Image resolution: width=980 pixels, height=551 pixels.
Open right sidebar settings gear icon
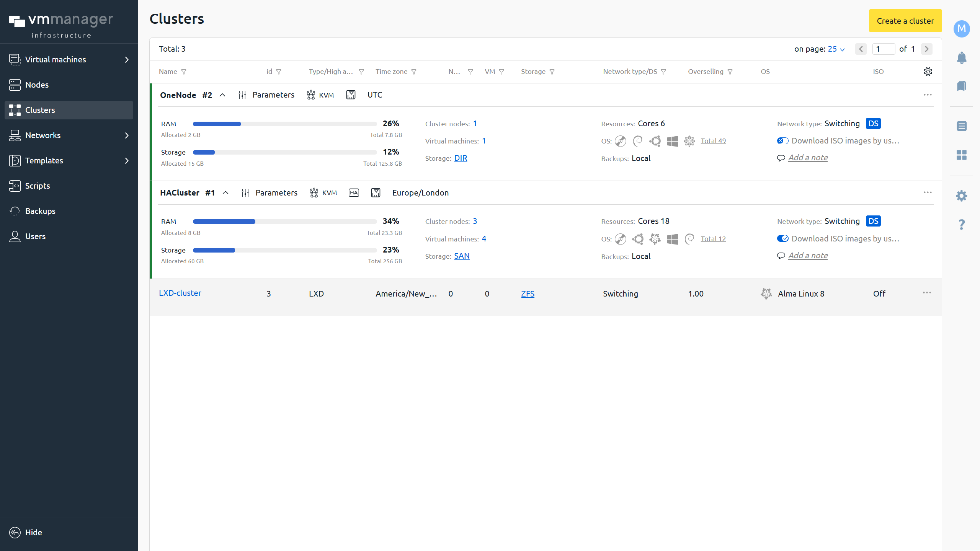[961, 196]
